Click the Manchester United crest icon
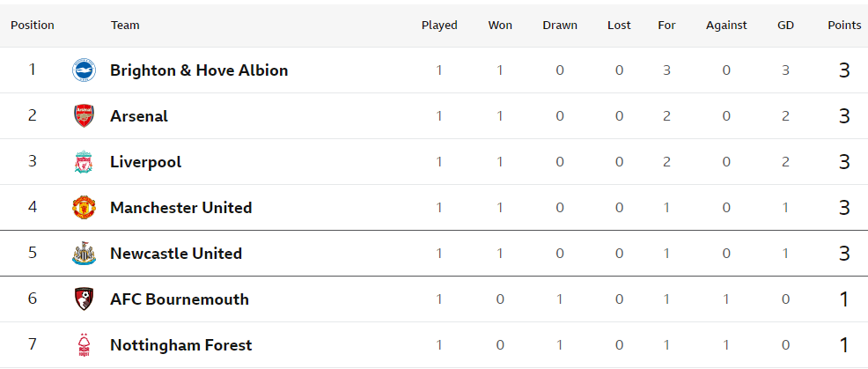 point(85,208)
